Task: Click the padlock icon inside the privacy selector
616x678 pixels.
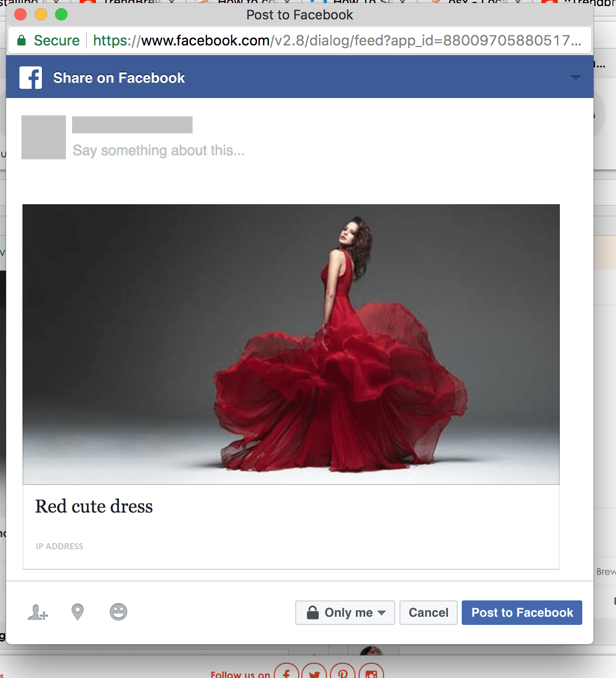Action: click(314, 612)
